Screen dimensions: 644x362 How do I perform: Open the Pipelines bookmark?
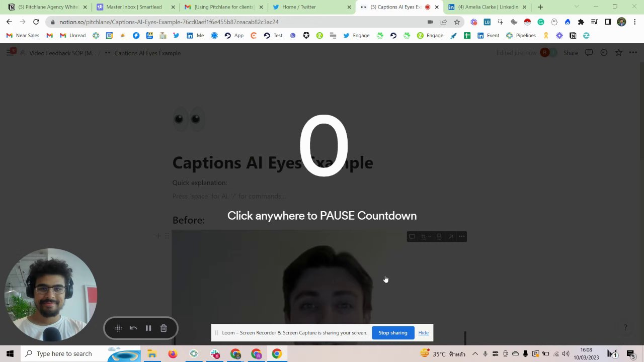click(x=521, y=36)
